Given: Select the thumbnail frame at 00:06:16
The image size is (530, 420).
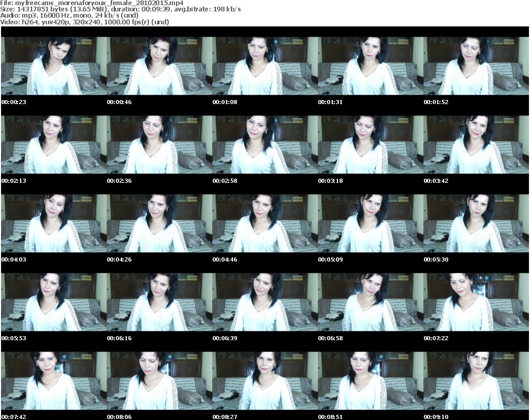Looking at the screenshot, I should point(159,302).
